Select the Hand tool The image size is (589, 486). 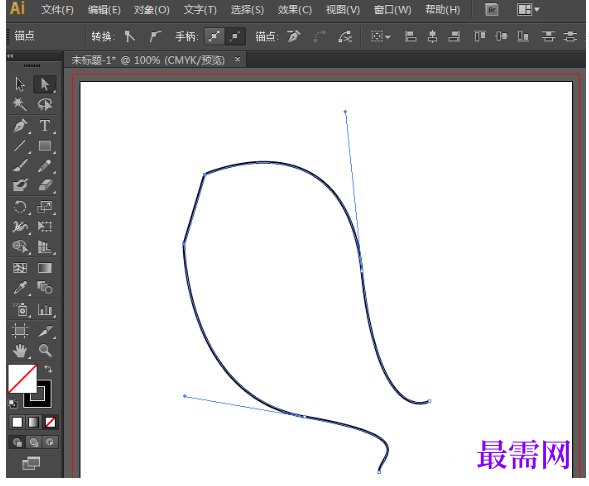pyautogui.click(x=20, y=351)
